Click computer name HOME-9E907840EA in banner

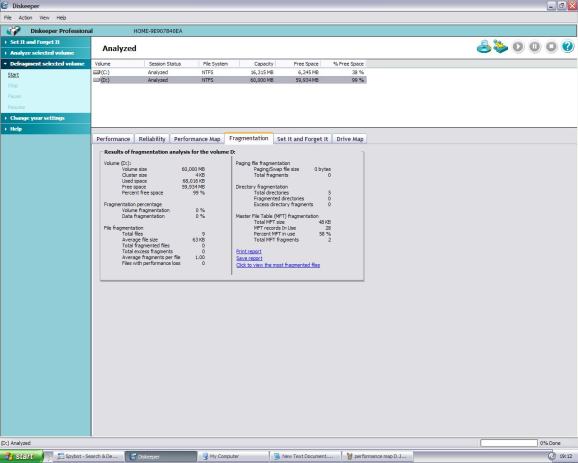(158, 31)
